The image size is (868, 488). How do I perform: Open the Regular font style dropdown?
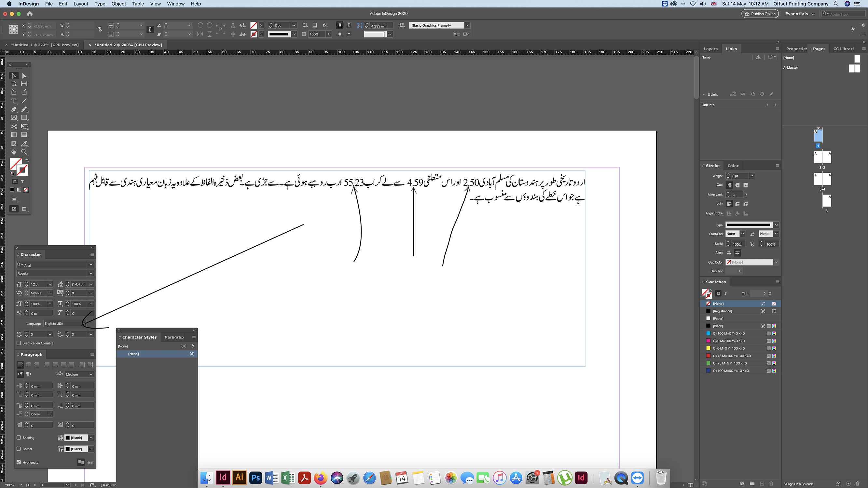(91, 273)
